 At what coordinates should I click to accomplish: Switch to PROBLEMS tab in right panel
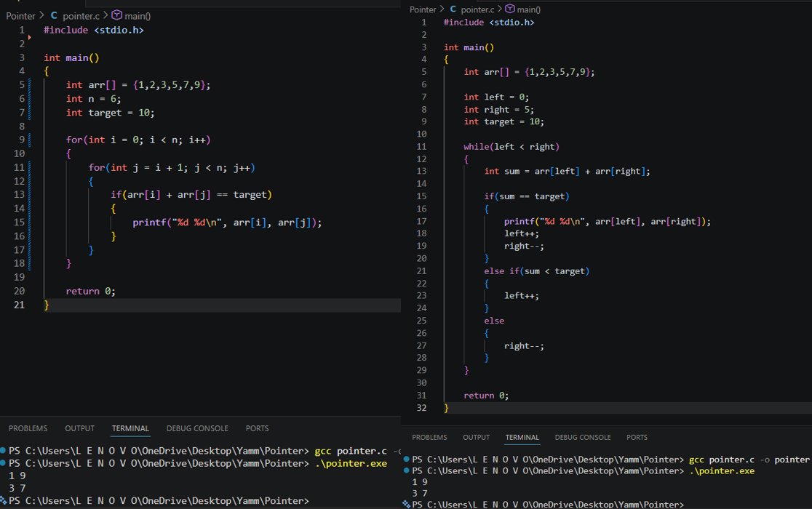pos(429,437)
